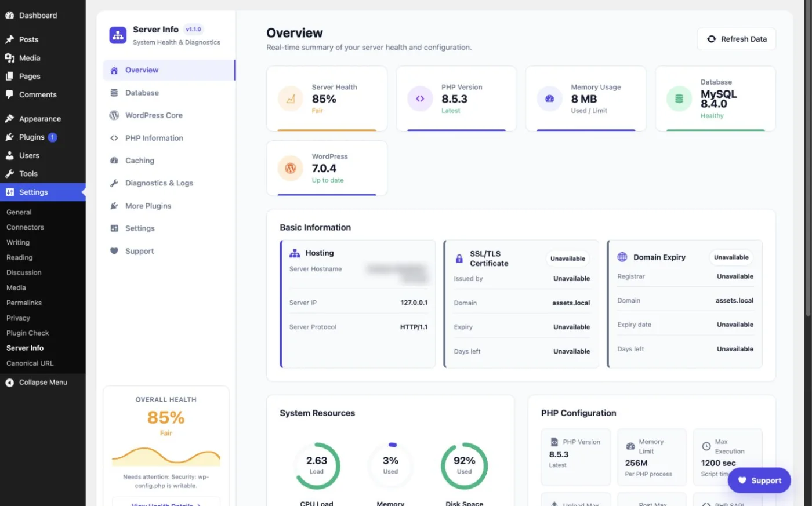Click the SSL/TLS Unavailable status badge

click(x=568, y=259)
